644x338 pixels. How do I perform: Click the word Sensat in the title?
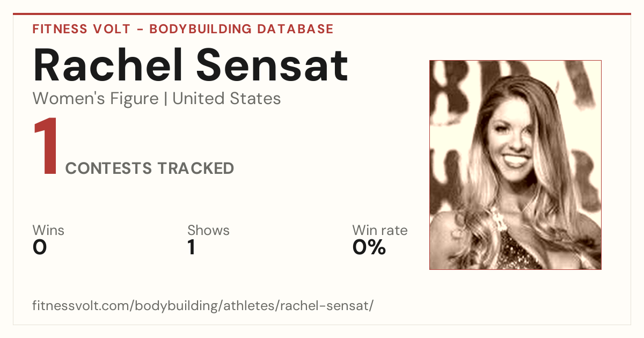tap(272, 66)
